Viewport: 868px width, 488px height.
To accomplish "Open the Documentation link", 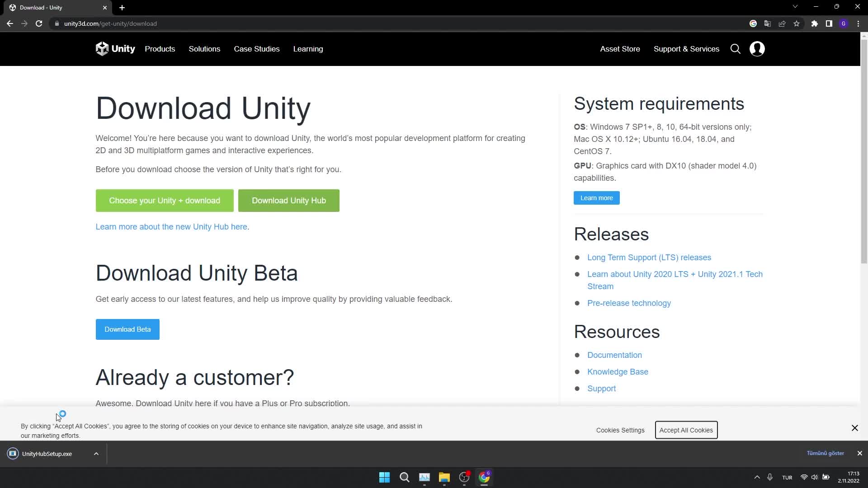I will click(614, 355).
